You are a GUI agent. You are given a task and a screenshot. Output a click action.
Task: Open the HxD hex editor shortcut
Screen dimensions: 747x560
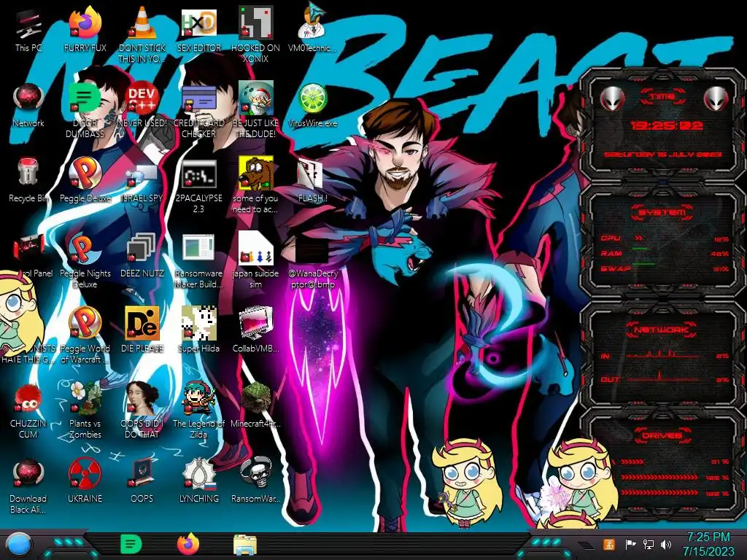(x=199, y=29)
